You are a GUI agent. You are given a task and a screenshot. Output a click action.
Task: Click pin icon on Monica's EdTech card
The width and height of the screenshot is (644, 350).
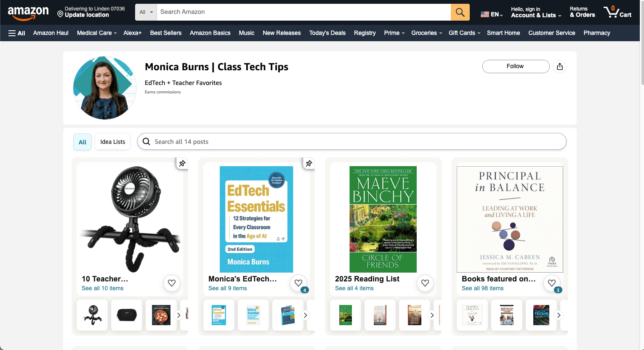coord(309,163)
